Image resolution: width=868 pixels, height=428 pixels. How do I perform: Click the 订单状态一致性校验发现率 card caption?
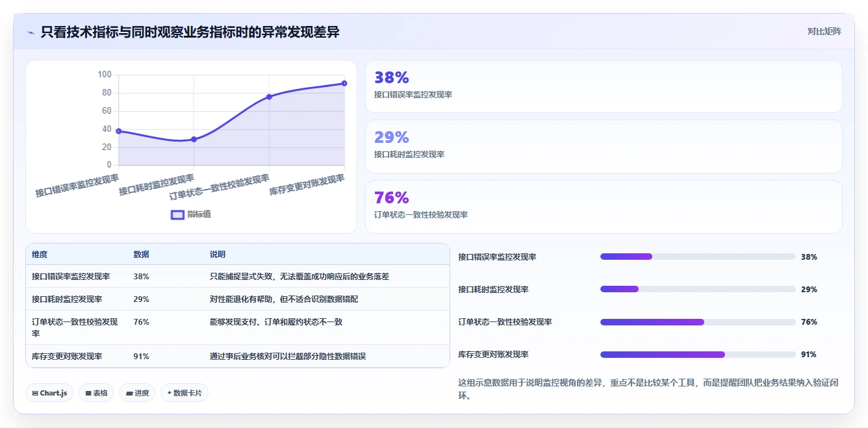(421, 215)
